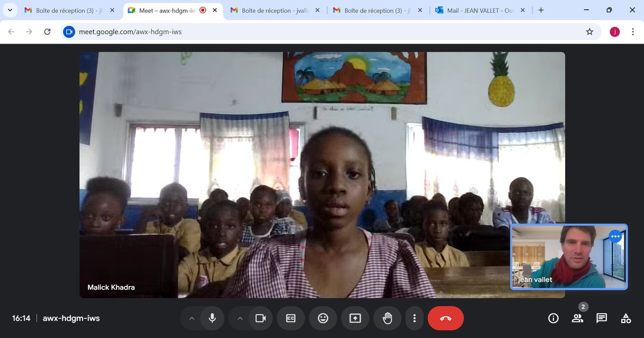
Task: Click the 16:14 clock text
Action: coord(21,318)
